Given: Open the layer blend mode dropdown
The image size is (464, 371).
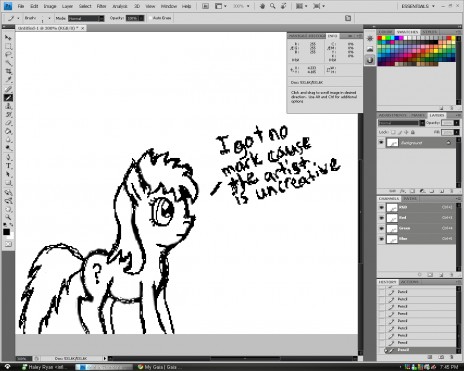Looking at the screenshot, I should (x=401, y=123).
